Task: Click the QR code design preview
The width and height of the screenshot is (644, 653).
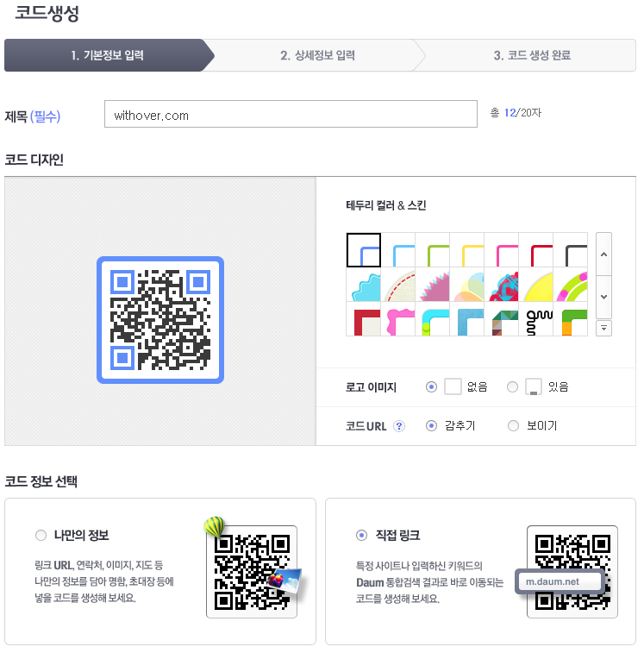Action: coord(160,320)
